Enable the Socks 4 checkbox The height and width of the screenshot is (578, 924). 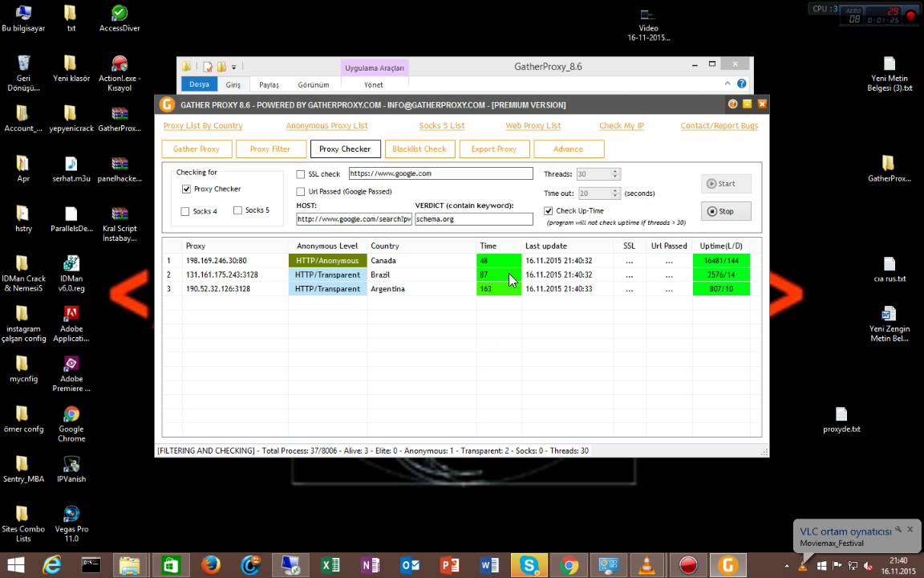coord(185,211)
